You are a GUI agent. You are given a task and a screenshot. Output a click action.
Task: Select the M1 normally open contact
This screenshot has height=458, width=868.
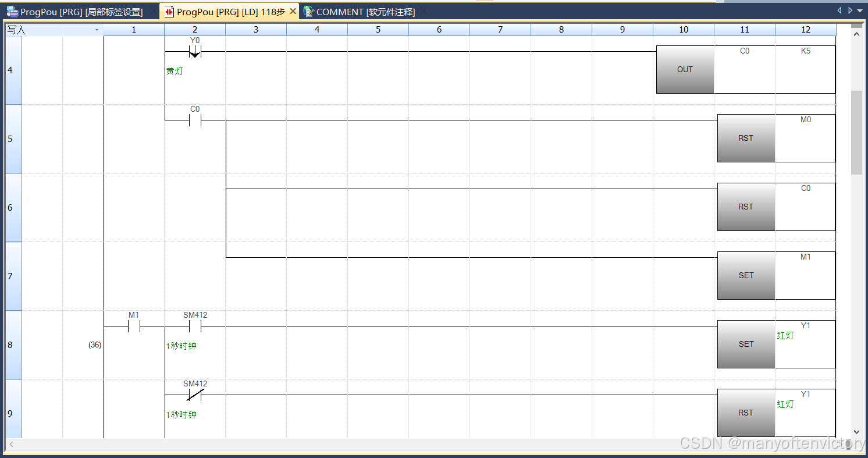pyautogui.click(x=134, y=326)
